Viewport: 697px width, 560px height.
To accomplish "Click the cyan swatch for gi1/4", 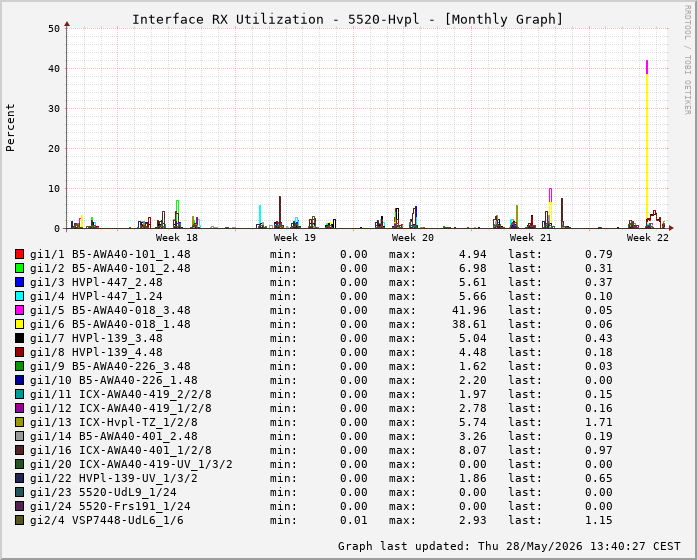I will click(x=19, y=296).
